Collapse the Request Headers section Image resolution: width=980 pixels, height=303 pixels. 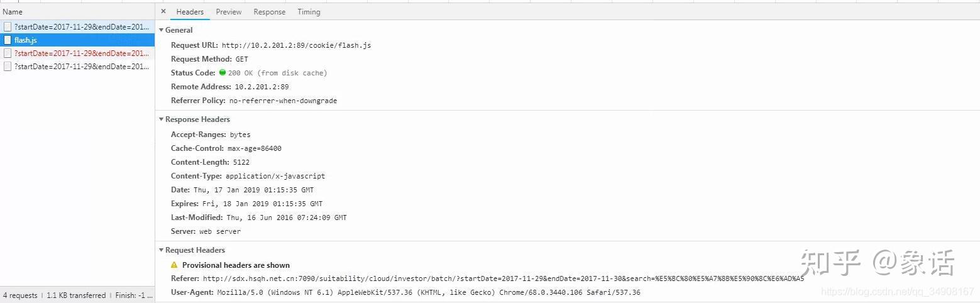tap(162, 250)
